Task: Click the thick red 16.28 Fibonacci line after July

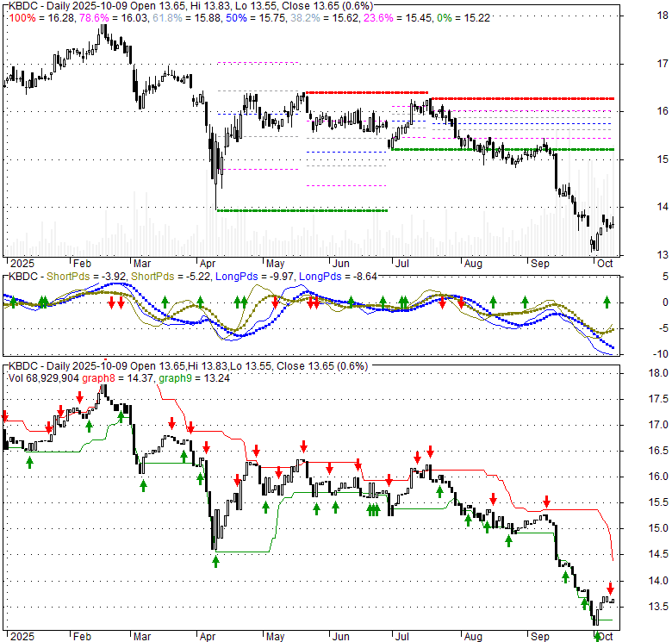Action: [x=522, y=98]
